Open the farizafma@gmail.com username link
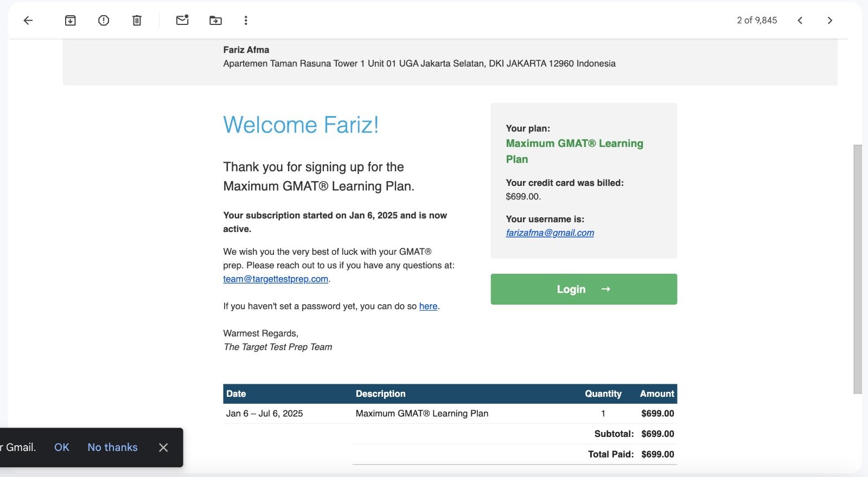Image resolution: width=868 pixels, height=477 pixels. pos(550,233)
